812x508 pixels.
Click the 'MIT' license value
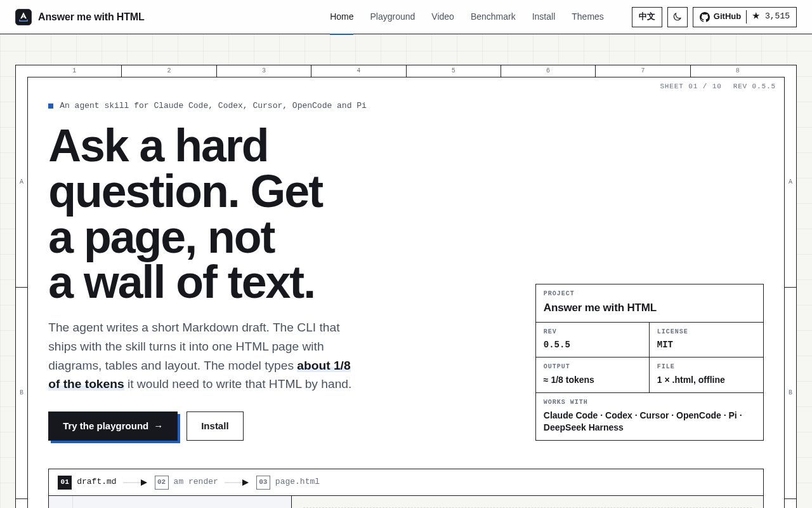pyautogui.click(x=665, y=345)
